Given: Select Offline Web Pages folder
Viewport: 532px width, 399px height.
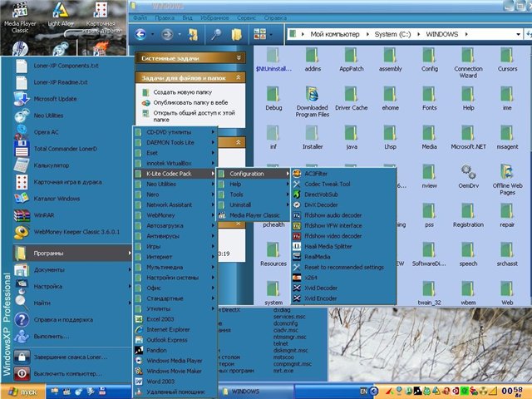Looking at the screenshot, I should point(507,180).
